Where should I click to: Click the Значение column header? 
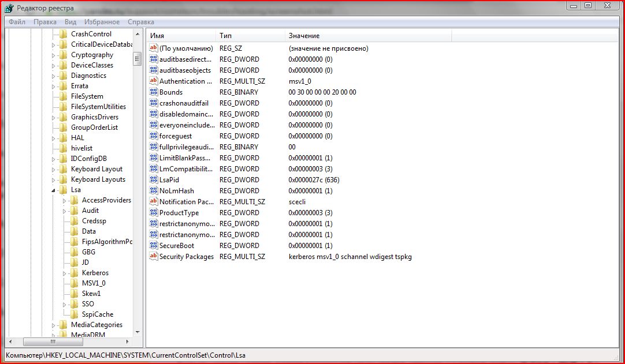click(x=367, y=36)
